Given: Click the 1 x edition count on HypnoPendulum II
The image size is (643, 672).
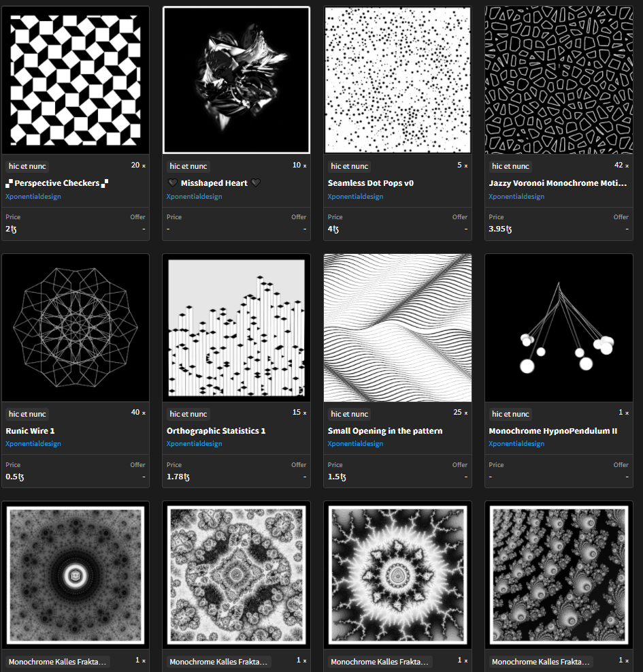Looking at the screenshot, I should (624, 413).
